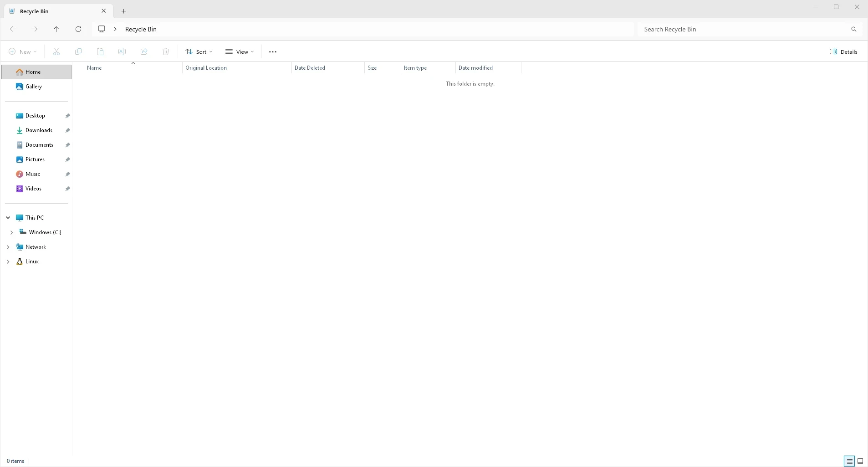Image resolution: width=868 pixels, height=467 pixels.
Task: Click the search magnifier icon
Action: pyautogui.click(x=854, y=29)
